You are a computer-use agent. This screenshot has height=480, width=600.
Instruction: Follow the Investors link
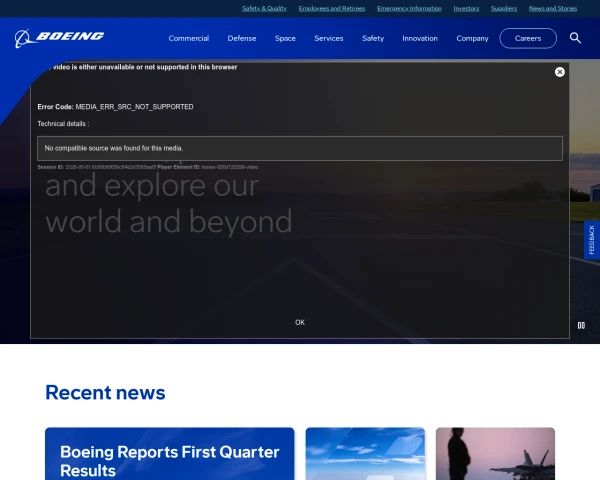[x=466, y=8]
